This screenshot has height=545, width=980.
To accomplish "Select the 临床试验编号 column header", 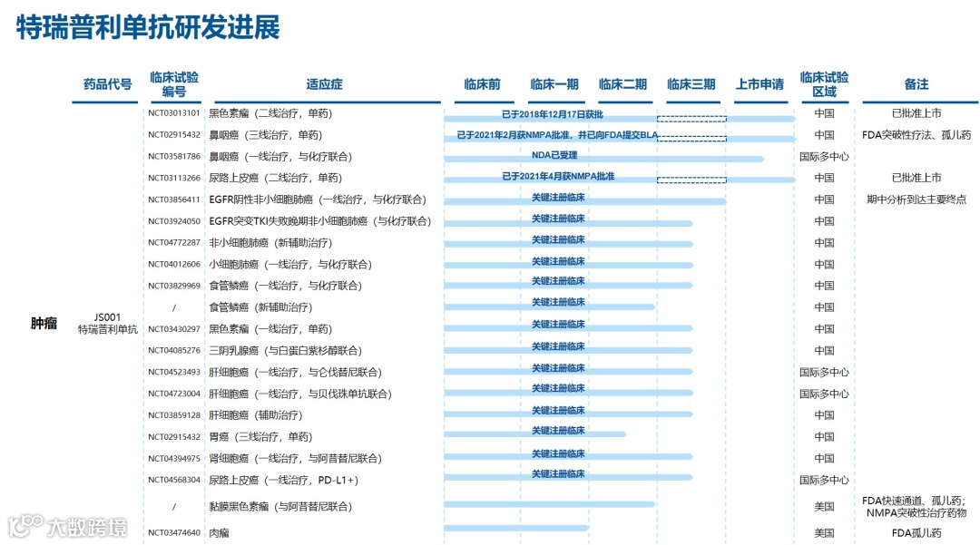I will (x=173, y=84).
